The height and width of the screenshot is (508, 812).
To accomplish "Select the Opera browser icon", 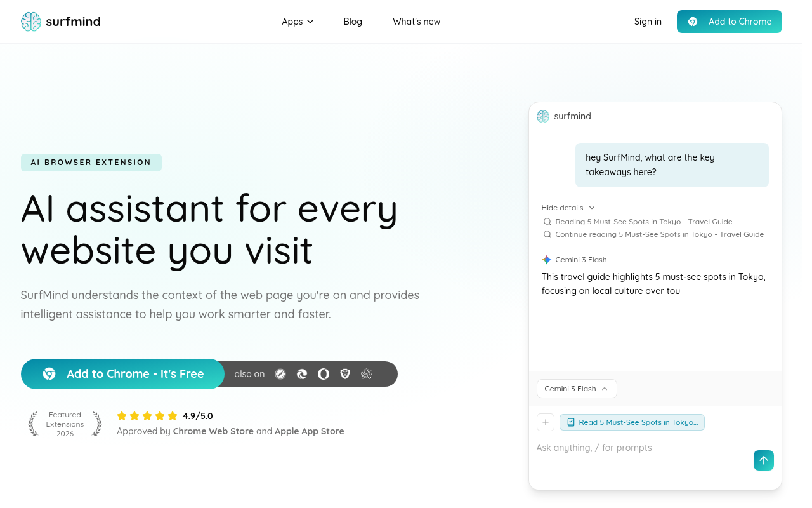I will [324, 374].
